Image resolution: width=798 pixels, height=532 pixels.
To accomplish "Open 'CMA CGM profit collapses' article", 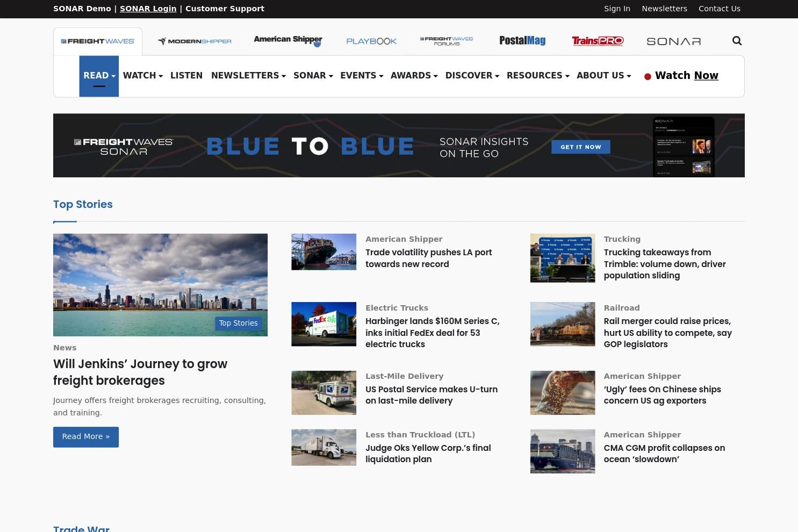I will tap(664, 454).
